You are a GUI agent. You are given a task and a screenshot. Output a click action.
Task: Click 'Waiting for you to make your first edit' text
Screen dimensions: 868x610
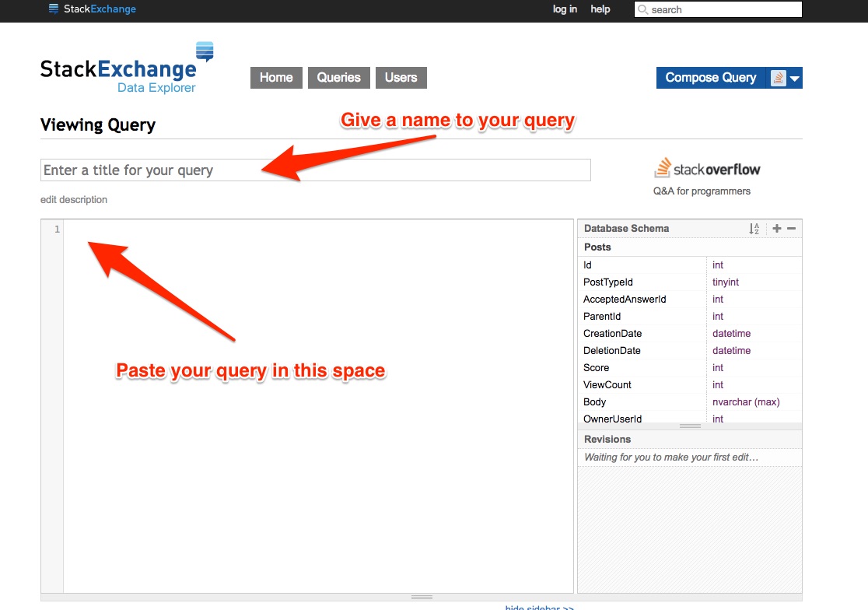tap(671, 457)
